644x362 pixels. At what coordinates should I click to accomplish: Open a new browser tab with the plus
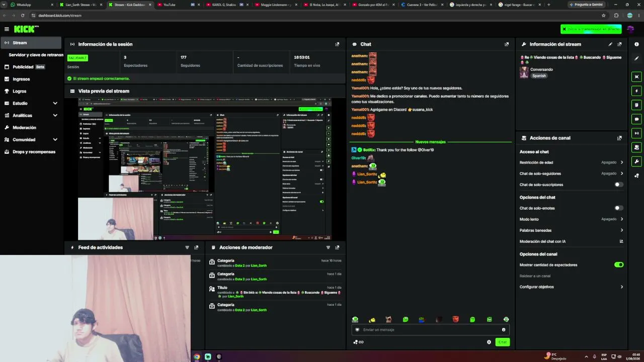coord(548,5)
